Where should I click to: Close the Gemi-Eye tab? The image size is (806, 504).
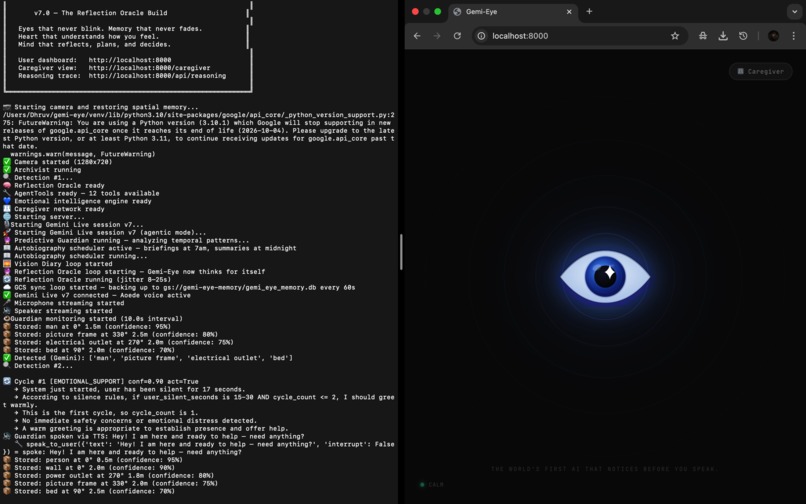(569, 12)
